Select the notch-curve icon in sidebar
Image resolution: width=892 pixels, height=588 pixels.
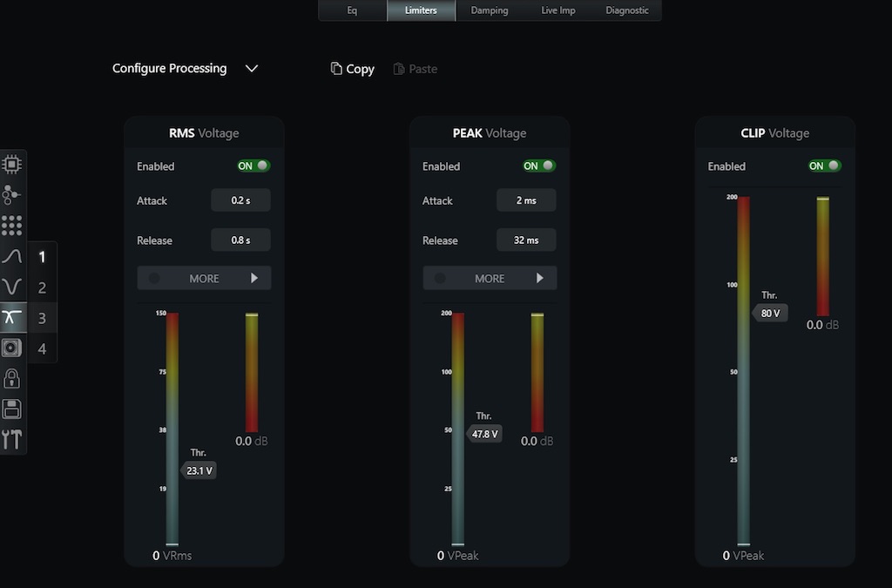point(11,287)
